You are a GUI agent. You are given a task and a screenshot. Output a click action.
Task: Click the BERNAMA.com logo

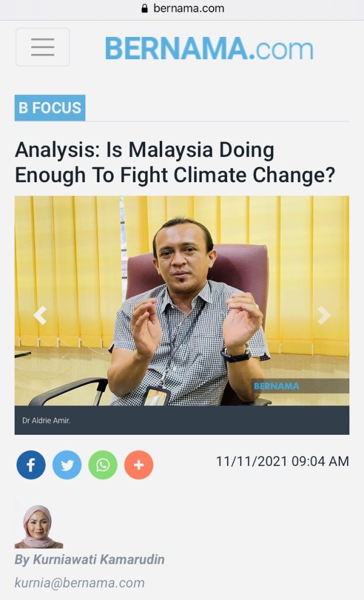pos(209,48)
